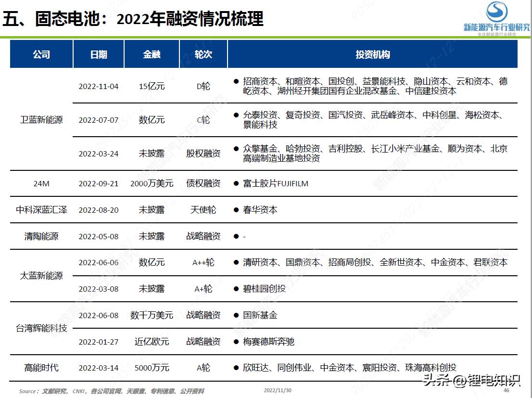Click date 2022-06-08
The height and width of the screenshot is (398, 532).
(99, 316)
